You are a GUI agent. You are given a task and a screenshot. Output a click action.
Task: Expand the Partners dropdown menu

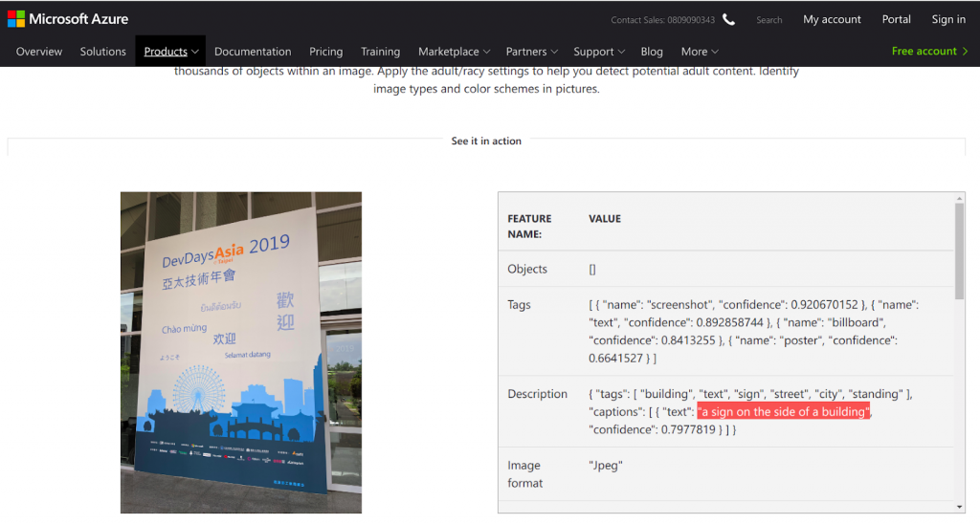(531, 52)
